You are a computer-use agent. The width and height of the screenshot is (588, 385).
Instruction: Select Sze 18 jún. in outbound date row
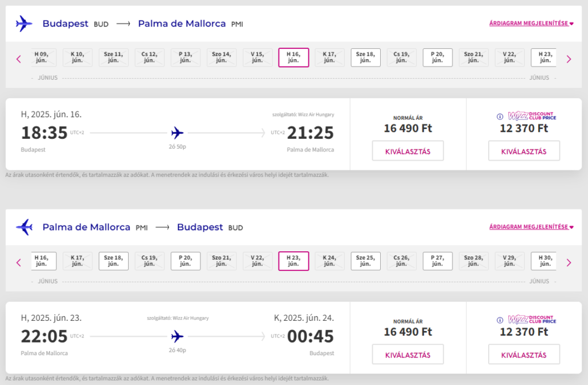365,57
